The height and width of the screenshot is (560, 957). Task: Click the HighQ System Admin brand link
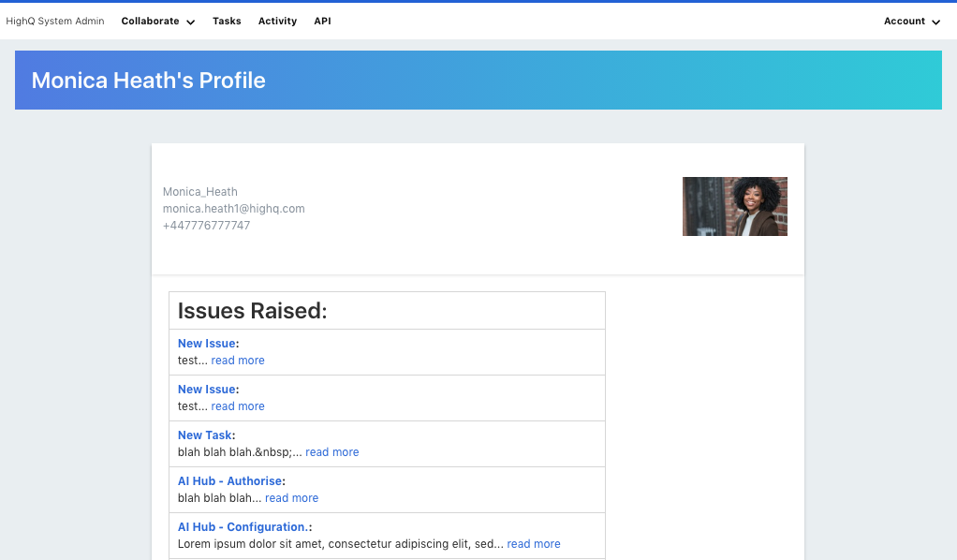click(x=55, y=22)
